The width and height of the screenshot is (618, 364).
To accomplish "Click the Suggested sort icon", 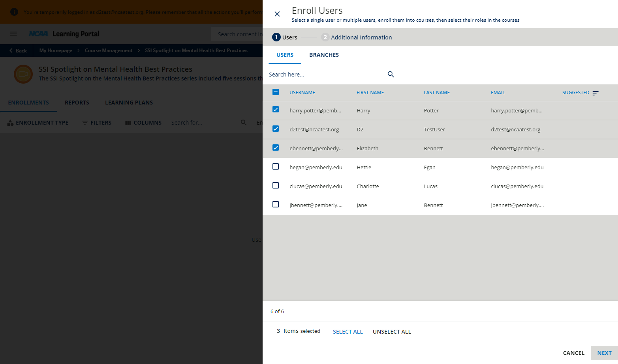I will (x=595, y=93).
